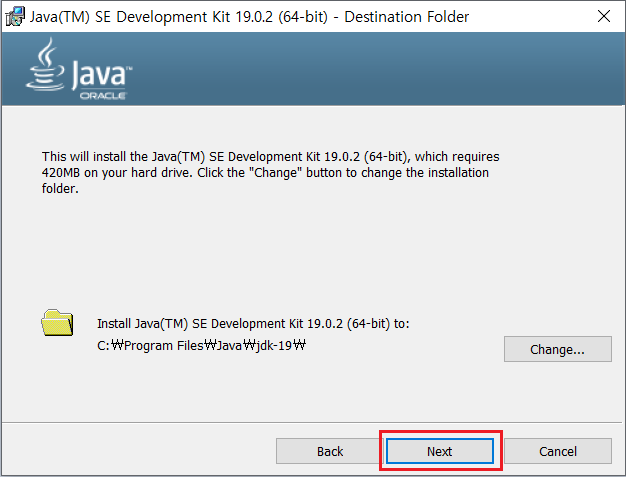Click the 'Install Java(TM) SE Development Kit' line
This screenshot has width=626, height=477.
253,323
